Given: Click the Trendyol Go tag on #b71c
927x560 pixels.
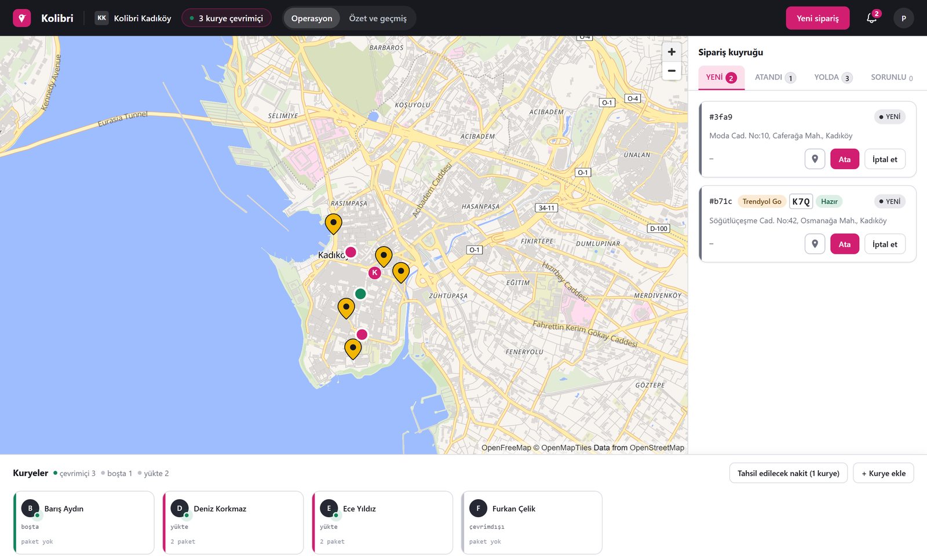Looking at the screenshot, I should [762, 202].
